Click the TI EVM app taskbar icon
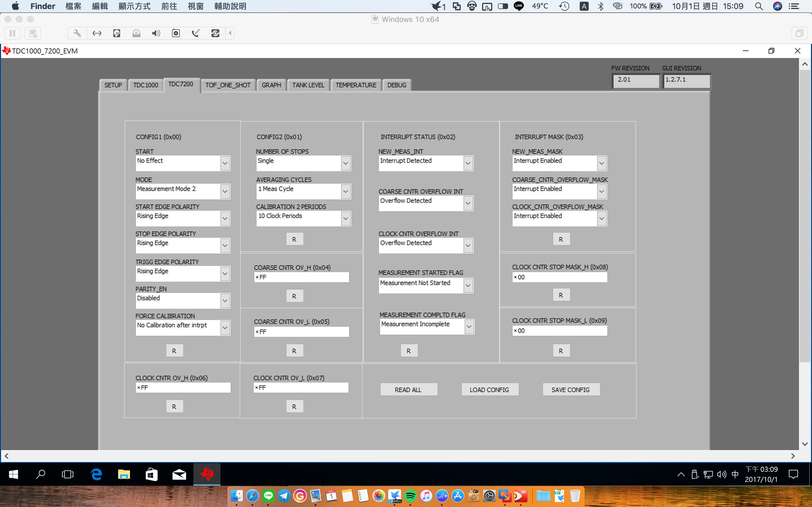812x507 pixels. tap(207, 474)
